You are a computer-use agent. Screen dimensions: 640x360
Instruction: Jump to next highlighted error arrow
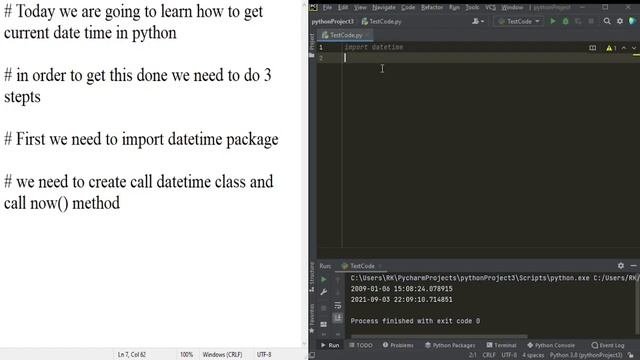633,48
